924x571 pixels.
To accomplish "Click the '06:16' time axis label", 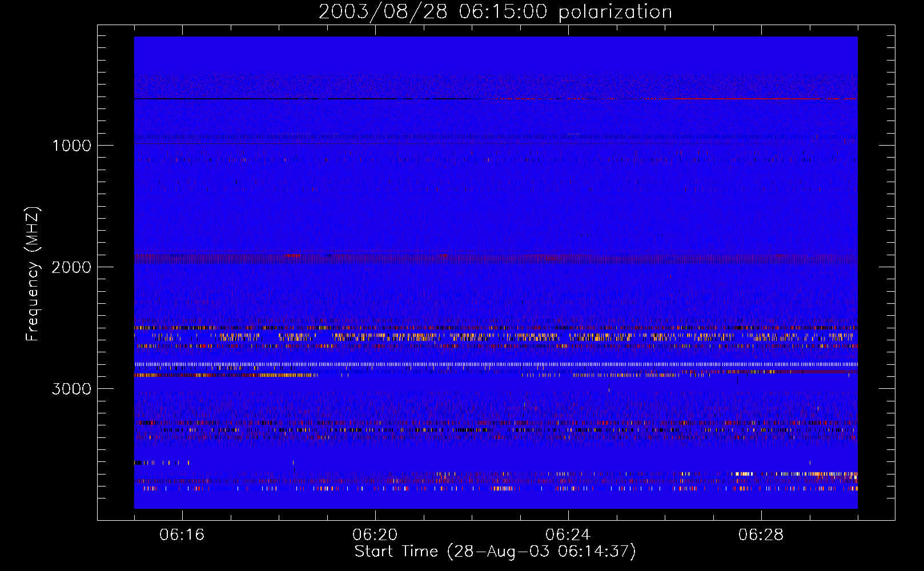I will 182,535.
